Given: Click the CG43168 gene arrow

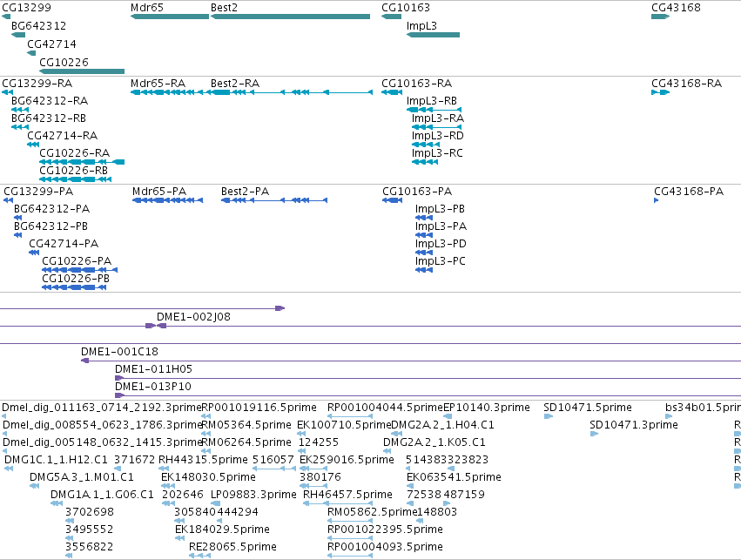Looking at the screenshot, I should point(660,17).
